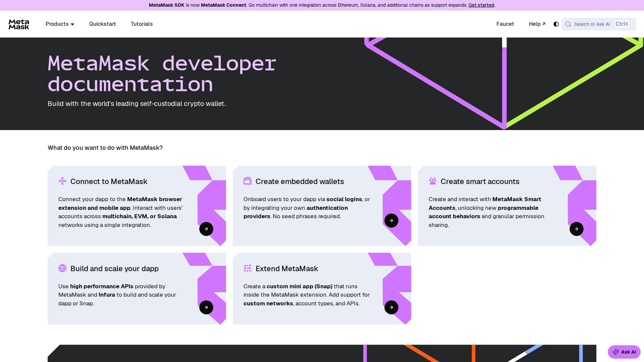
Task: Open the Tutorials nav item
Action: point(142,24)
